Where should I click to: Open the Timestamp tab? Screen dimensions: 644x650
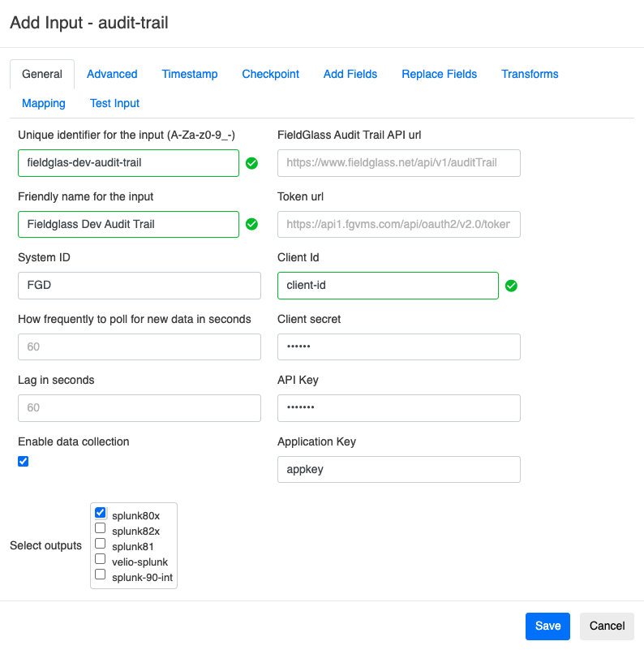[190, 74]
